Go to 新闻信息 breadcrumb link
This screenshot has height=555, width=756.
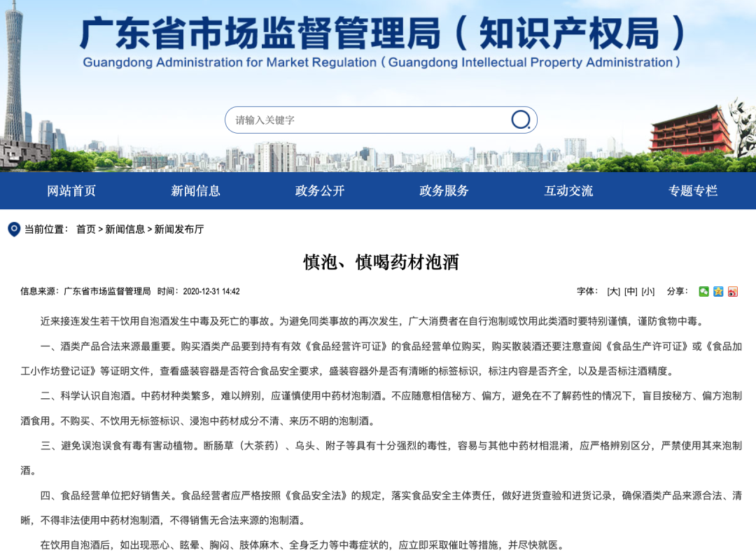pyautogui.click(x=125, y=229)
